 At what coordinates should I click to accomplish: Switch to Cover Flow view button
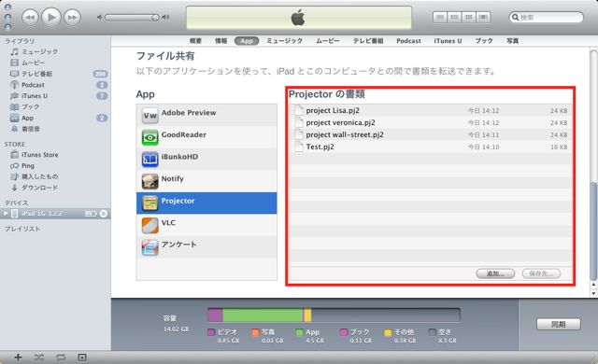(483, 17)
